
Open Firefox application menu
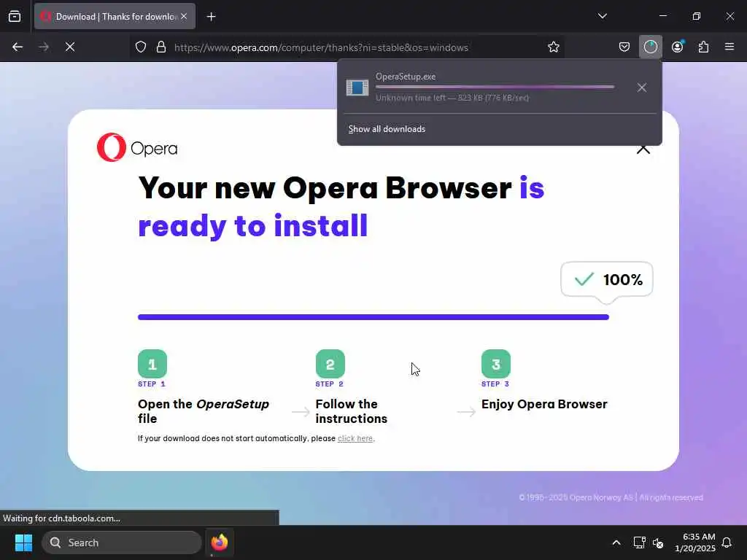[729, 47]
